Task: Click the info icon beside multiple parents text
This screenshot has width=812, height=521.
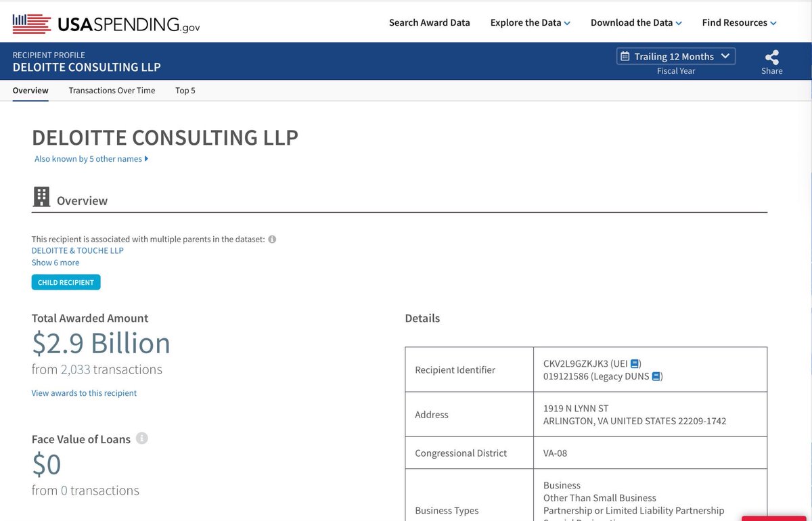Action: [x=272, y=240]
